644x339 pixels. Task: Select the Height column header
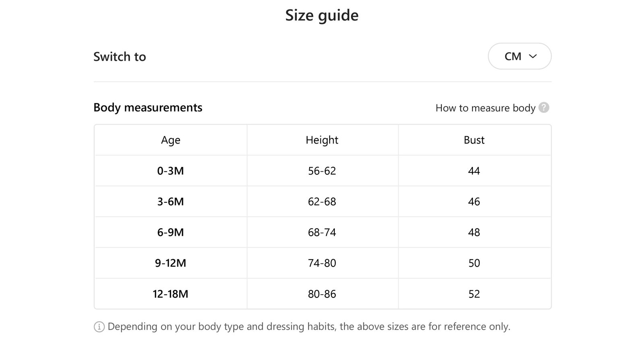click(x=322, y=140)
